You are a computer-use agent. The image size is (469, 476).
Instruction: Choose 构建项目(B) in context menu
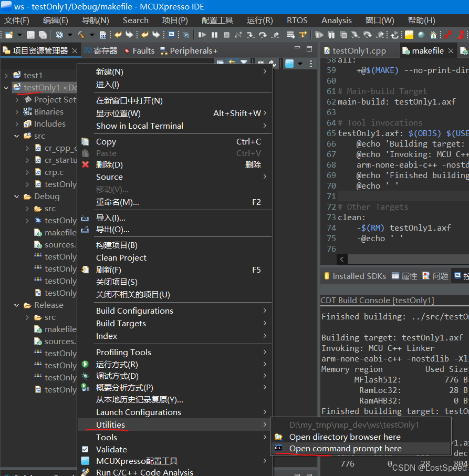click(x=175, y=245)
